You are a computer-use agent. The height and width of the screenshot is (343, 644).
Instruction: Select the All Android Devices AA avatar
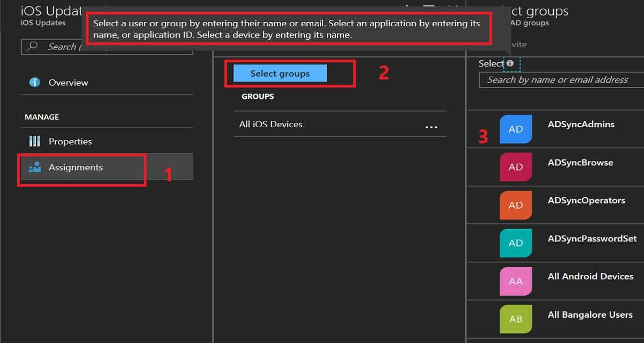point(516,281)
